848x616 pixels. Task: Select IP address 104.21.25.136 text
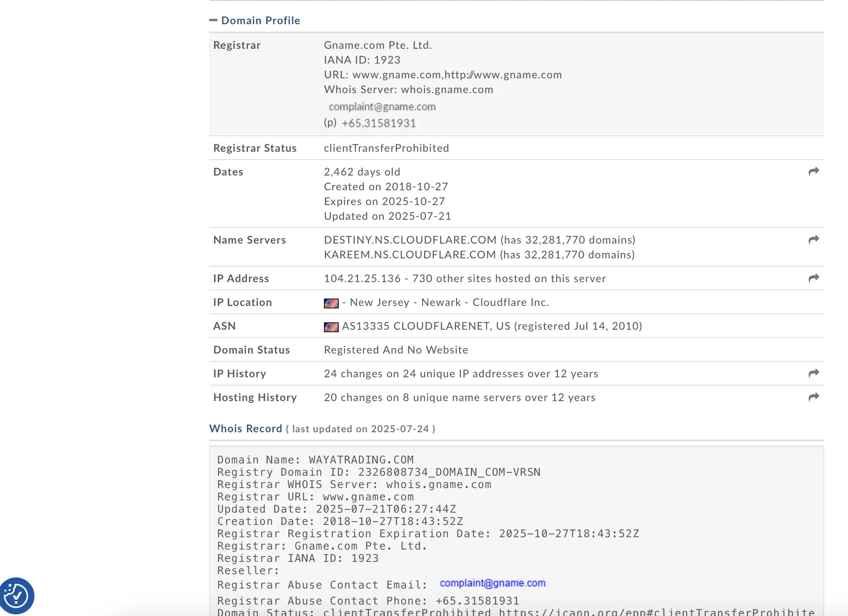[362, 278]
